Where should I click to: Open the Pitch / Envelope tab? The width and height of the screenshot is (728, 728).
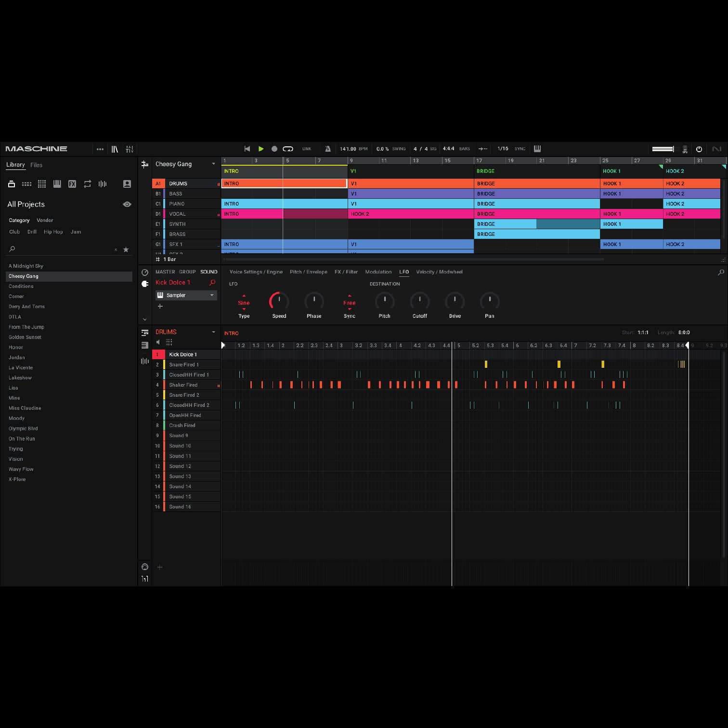(x=309, y=272)
